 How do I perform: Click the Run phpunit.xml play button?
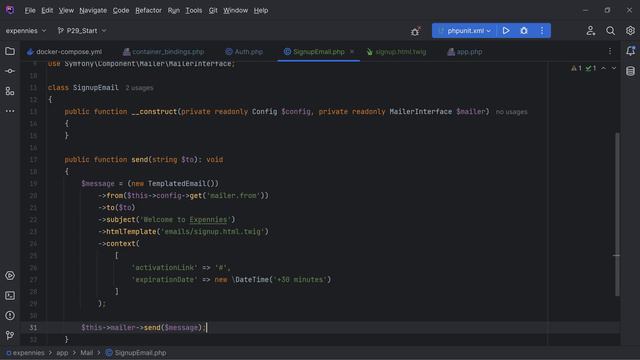coord(506,31)
